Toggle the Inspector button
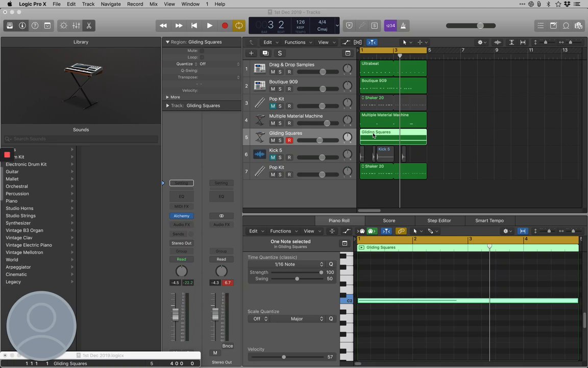This screenshot has height=368, width=588. pyautogui.click(x=22, y=26)
